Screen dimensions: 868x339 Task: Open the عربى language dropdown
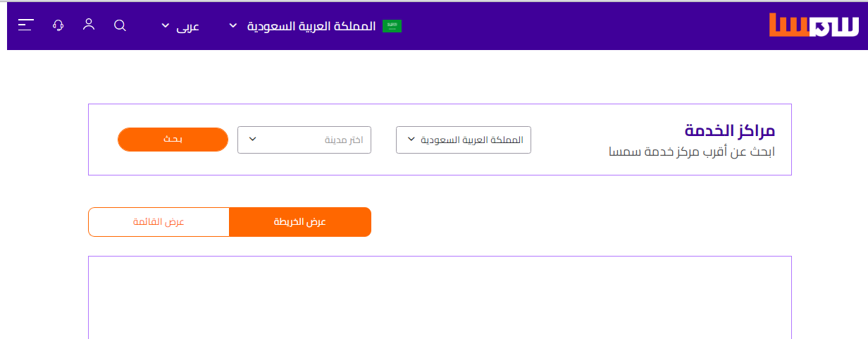[187, 27]
